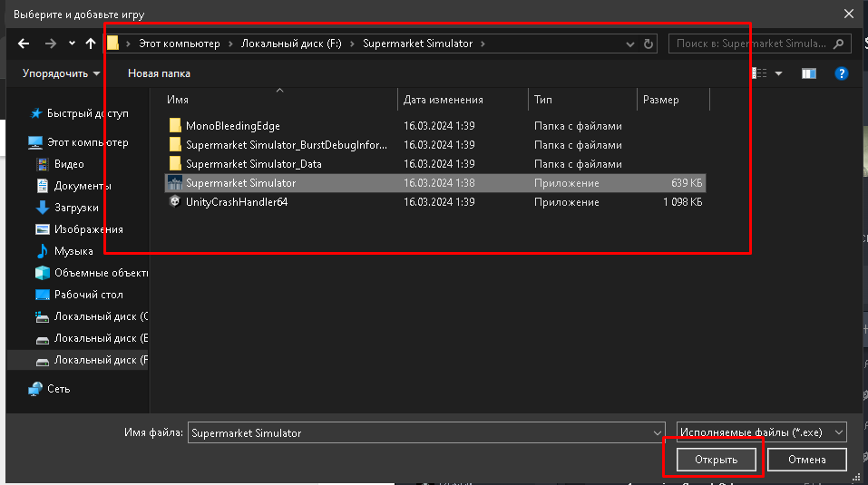Image resolution: width=868 pixels, height=485 pixels.
Task: Click the '1 098 КБ' size cell
Action: (x=683, y=202)
